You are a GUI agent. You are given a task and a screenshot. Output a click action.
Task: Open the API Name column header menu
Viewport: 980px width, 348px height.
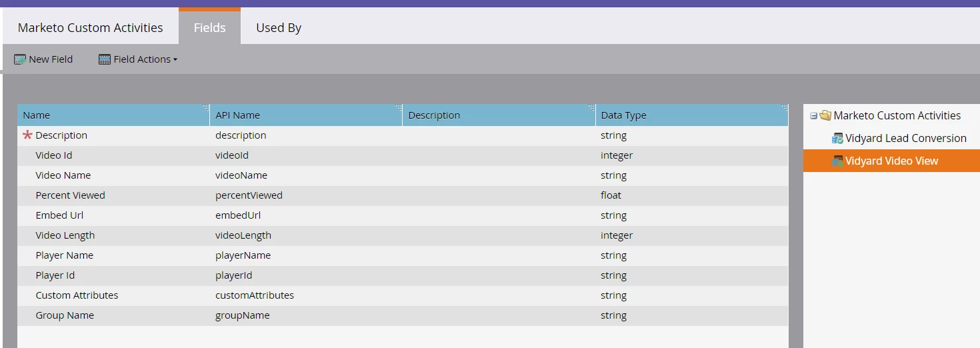(x=398, y=107)
